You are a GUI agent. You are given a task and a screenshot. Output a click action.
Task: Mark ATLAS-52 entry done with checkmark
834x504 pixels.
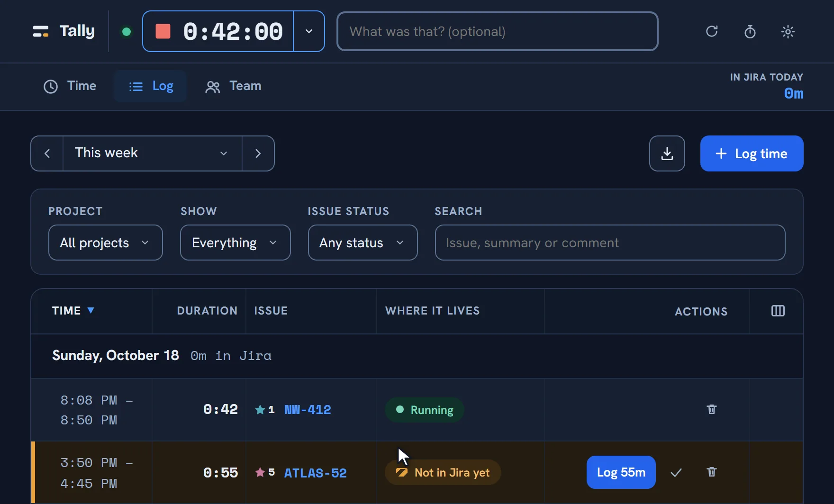[x=676, y=472]
